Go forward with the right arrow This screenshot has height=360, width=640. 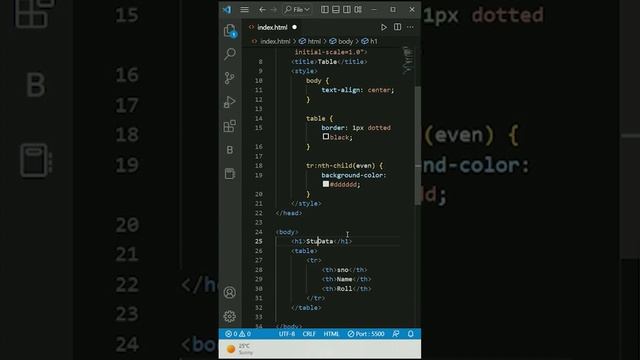[273, 9]
